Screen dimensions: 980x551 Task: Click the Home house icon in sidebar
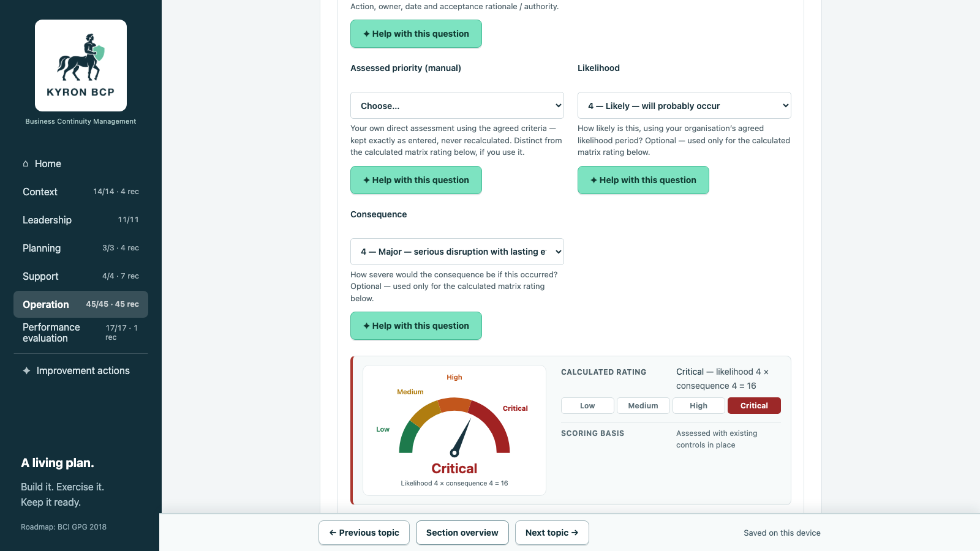[26, 163]
